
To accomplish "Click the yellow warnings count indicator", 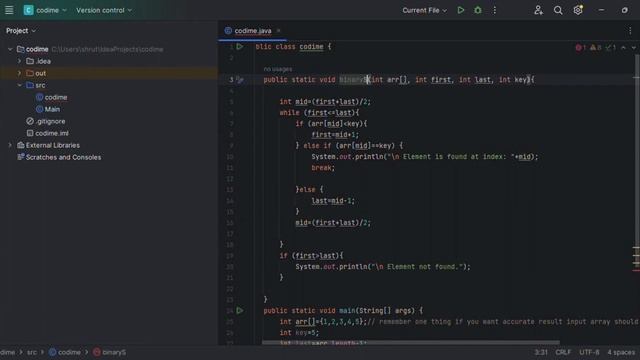I will coord(596,48).
